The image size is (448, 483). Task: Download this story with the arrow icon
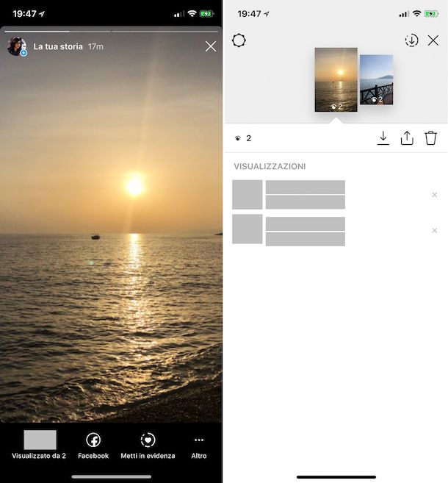pos(383,138)
